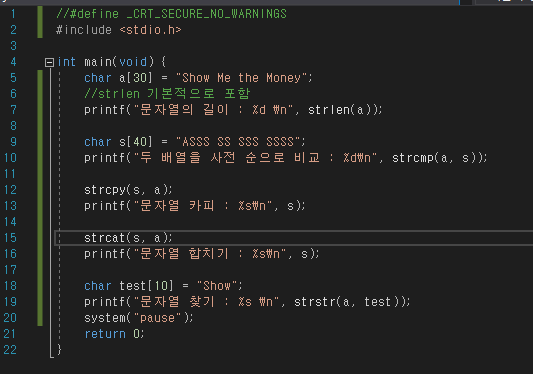Screen dimensions: 533x374
Task: Click the 'void' keyword in main
Action: click(x=133, y=62)
